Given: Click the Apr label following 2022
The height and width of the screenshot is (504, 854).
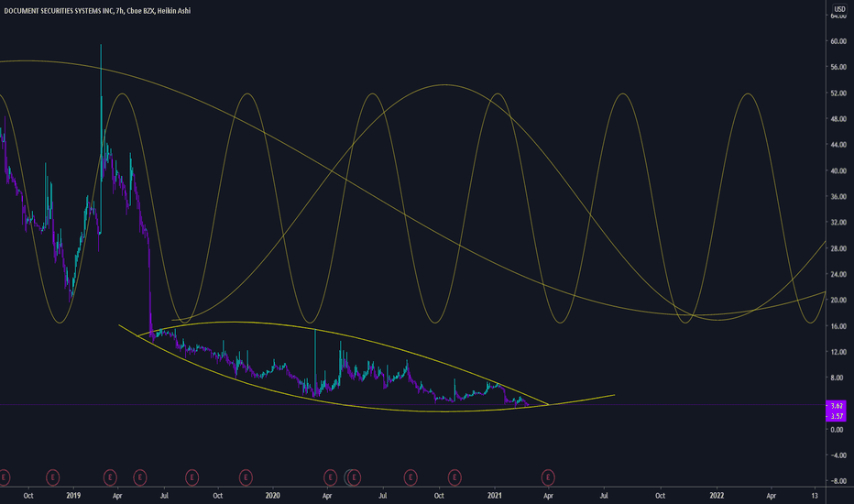Looking at the screenshot, I should (772, 496).
